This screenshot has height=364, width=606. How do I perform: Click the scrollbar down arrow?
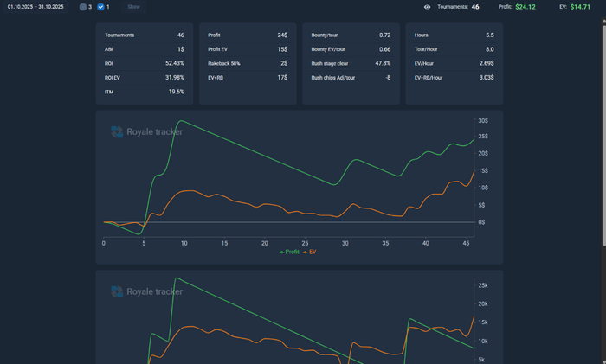(603, 361)
